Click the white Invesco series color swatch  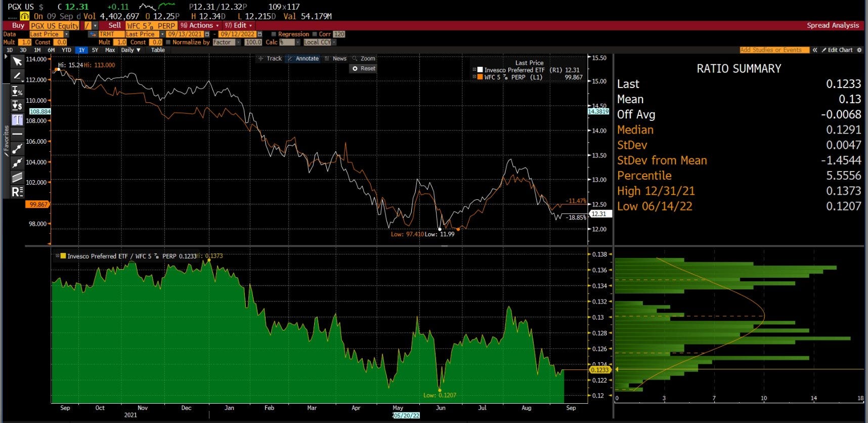click(481, 70)
